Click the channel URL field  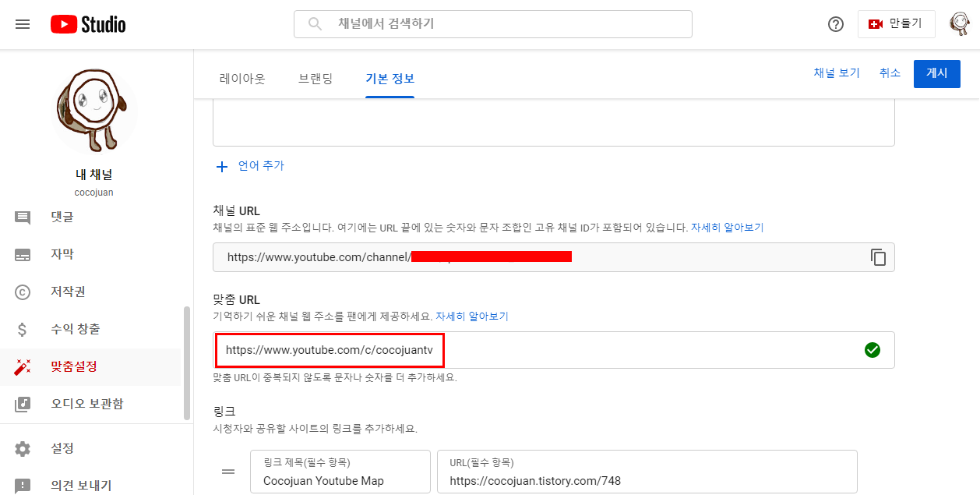(x=553, y=257)
